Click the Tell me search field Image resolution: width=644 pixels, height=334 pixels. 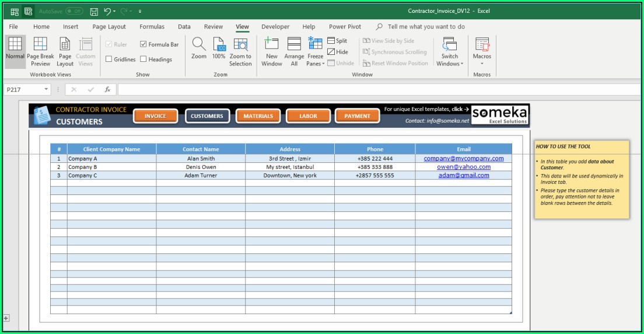click(426, 27)
